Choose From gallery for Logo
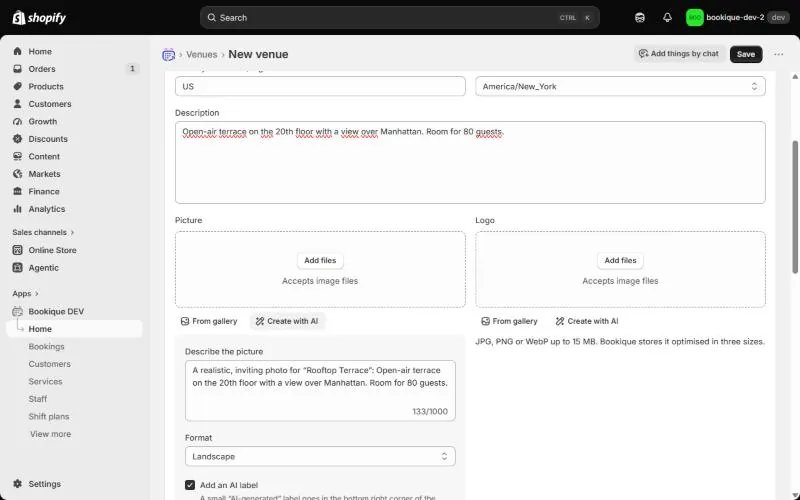This screenshot has height=500, width=800. pos(509,321)
